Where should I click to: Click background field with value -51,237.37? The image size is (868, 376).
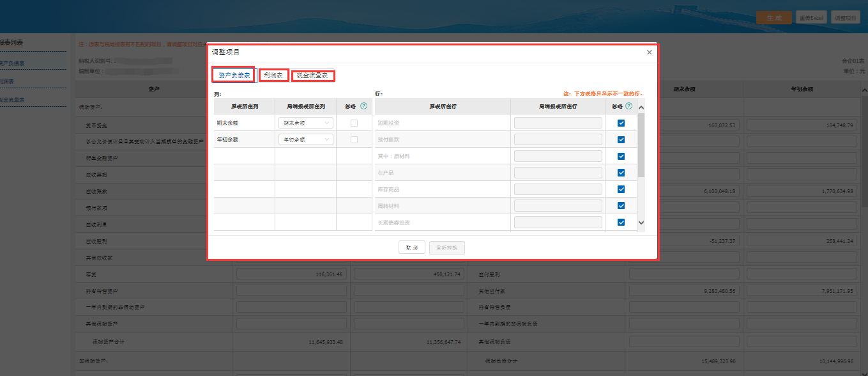[x=684, y=241]
